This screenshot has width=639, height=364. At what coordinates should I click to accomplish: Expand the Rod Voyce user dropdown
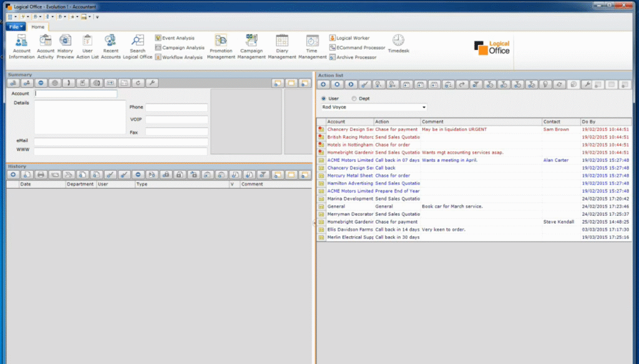(424, 107)
